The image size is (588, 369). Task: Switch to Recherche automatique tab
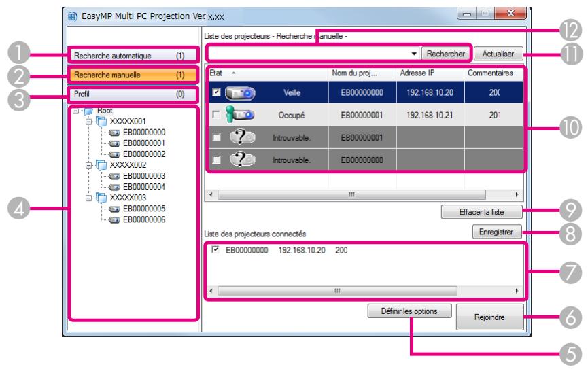click(133, 56)
